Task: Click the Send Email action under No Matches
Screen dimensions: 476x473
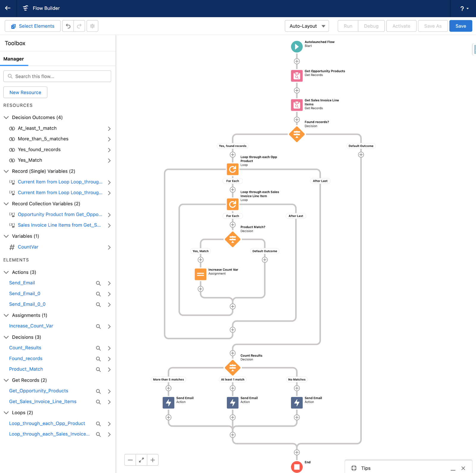Action: (296, 402)
